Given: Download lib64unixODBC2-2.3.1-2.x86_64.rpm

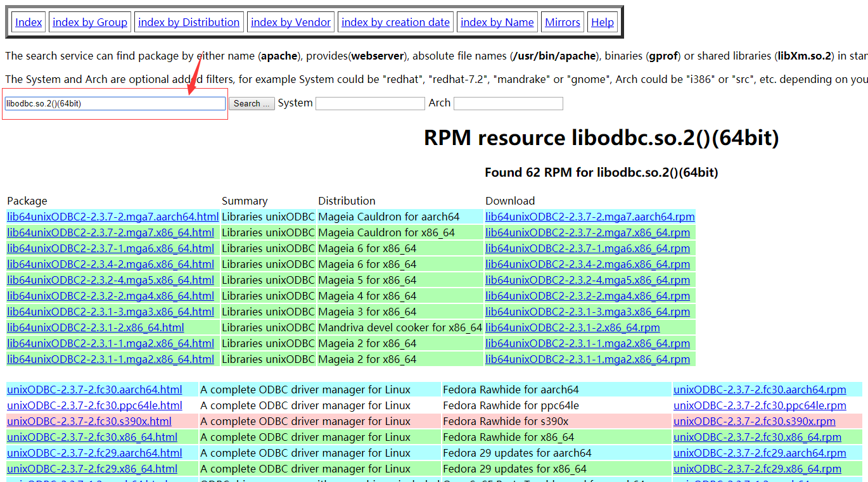Looking at the screenshot, I should [x=573, y=327].
